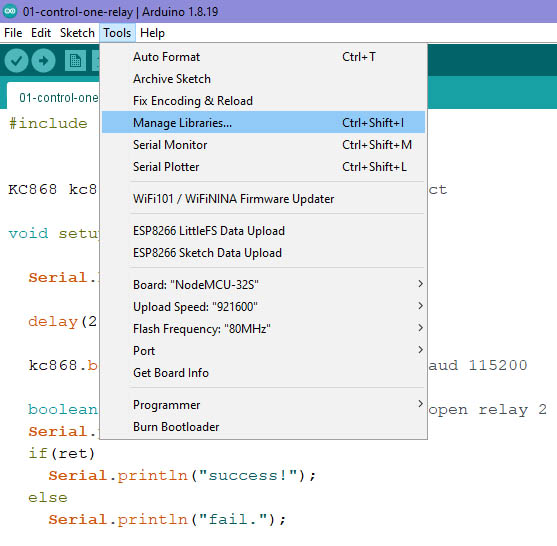The height and width of the screenshot is (546, 557).
Task: Expand the Programmer submenu
Action: (x=263, y=405)
